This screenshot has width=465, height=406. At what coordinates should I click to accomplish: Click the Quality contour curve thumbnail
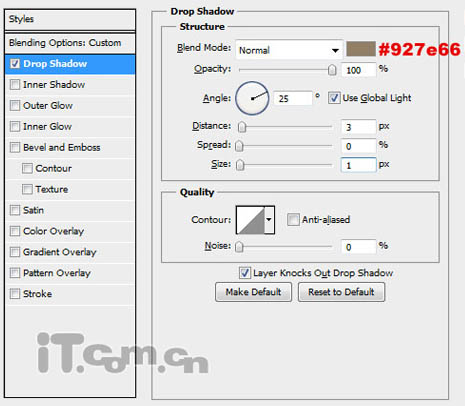[x=251, y=220]
